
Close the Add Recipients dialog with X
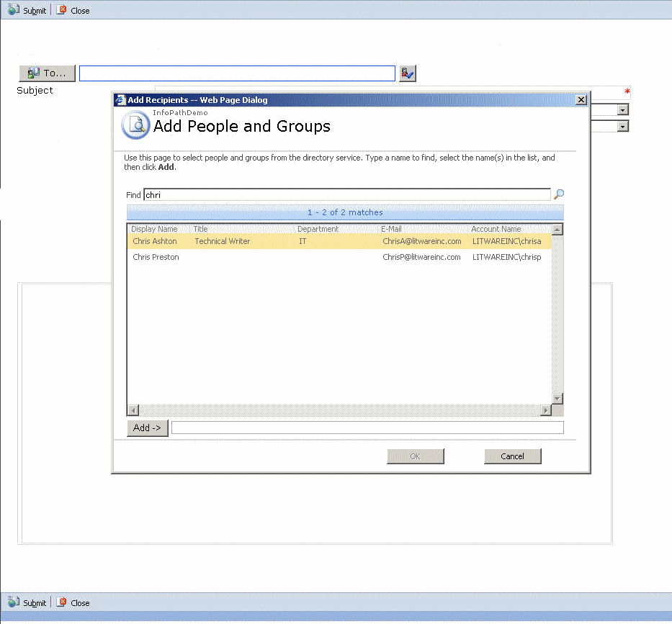click(x=581, y=100)
